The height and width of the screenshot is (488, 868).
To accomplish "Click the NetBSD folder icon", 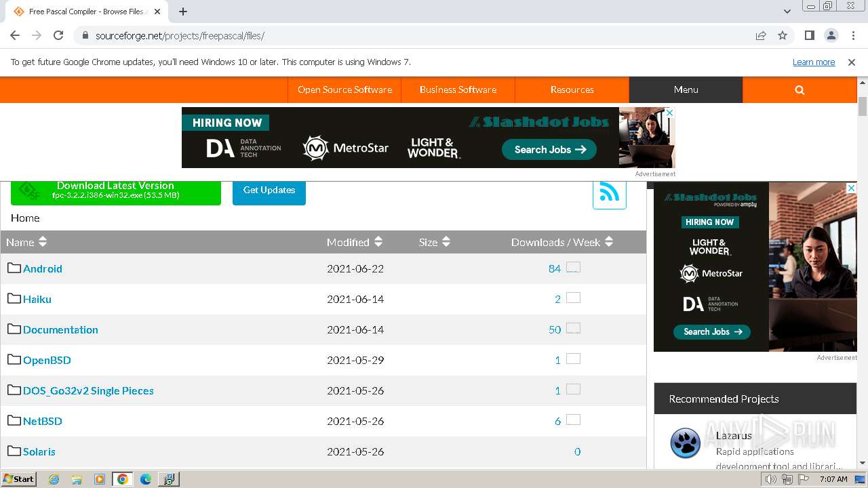I will (x=14, y=420).
